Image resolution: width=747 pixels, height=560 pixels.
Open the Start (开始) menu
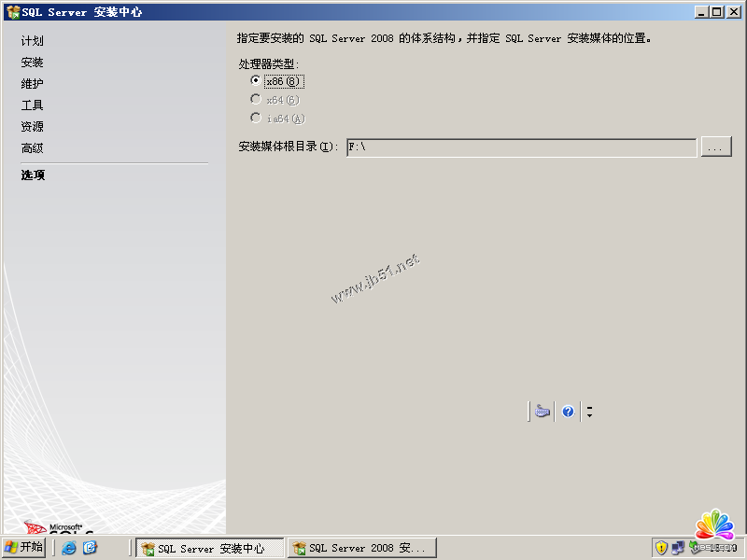(x=23, y=547)
